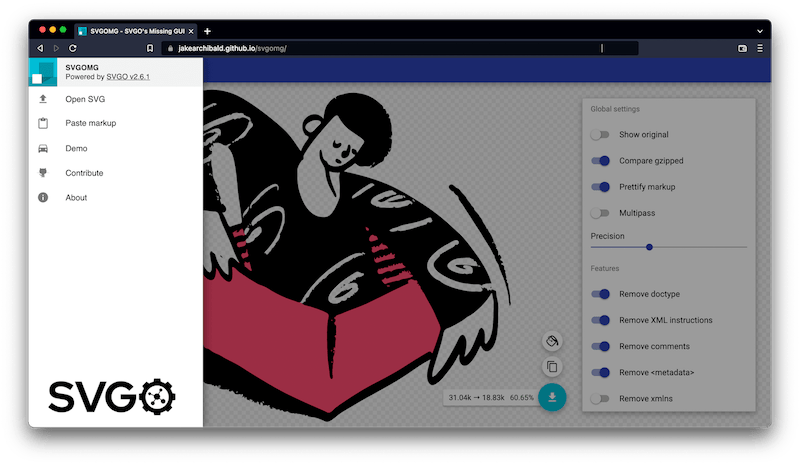Reload the page with refresh icon
800x465 pixels.
pyautogui.click(x=72, y=48)
